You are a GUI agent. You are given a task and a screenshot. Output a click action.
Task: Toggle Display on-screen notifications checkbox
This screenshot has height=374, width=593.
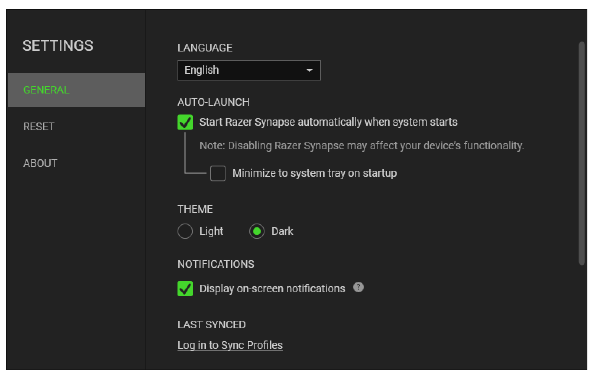(x=185, y=289)
